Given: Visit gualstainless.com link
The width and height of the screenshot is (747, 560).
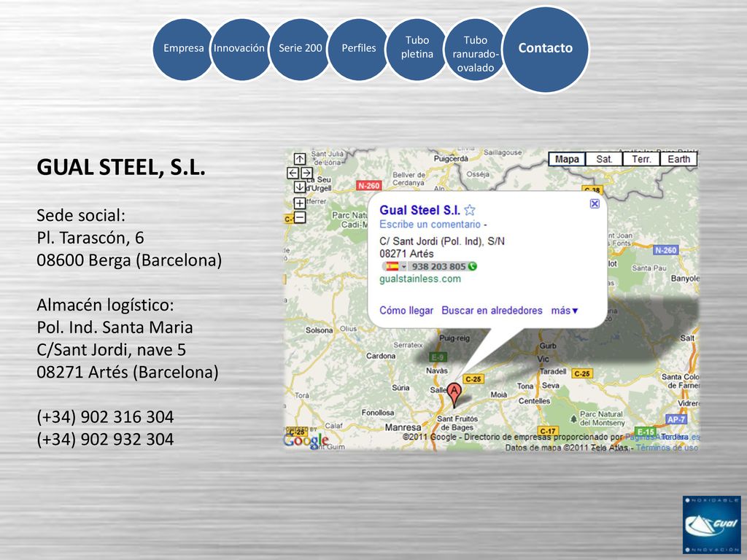Looking at the screenshot, I should pyautogui.click(x=420, y=279).
